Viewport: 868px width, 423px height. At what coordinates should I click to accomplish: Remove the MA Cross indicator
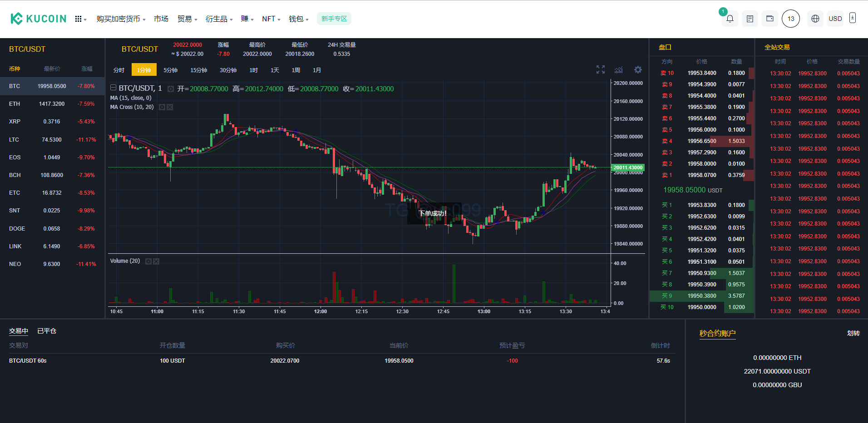coord(170,107)
